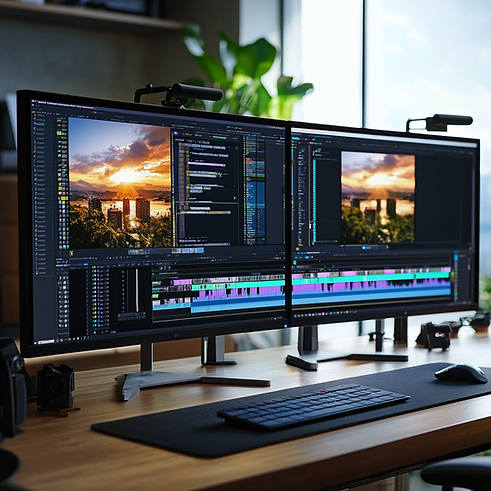This screenshot has width=491, height=491.
Task: Click the filmstrip scrubber below the left monitor preview
Action: click(166, 252)
